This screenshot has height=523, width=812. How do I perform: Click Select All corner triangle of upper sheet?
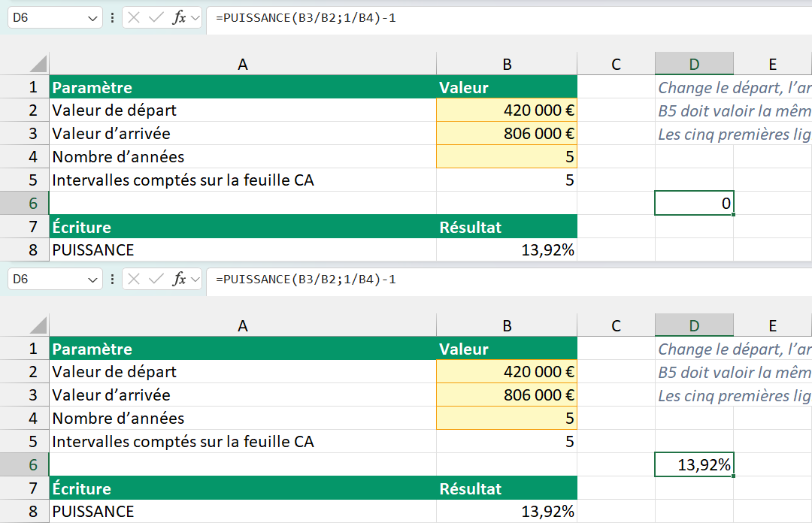(x=38, y=64)
